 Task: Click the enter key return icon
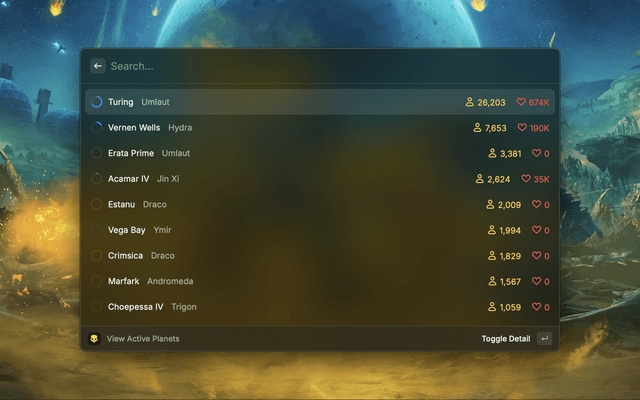544,339
